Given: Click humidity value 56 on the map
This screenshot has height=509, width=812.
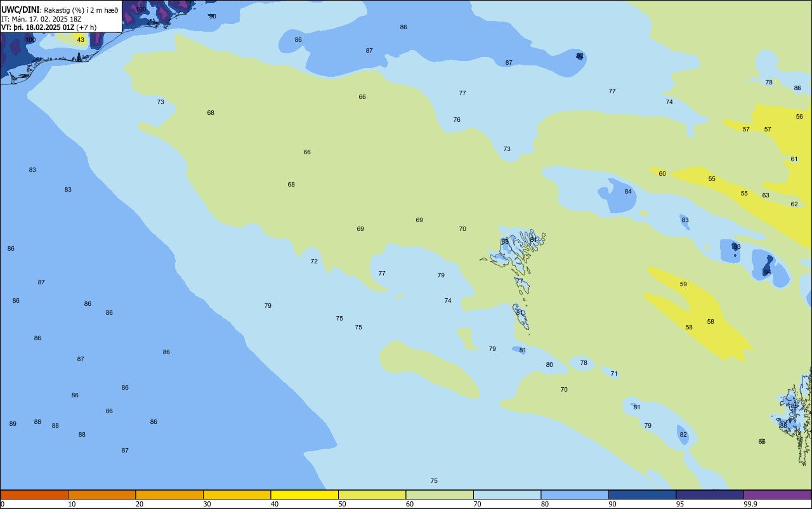Looking at the screenshot, I should coord(799,117).
